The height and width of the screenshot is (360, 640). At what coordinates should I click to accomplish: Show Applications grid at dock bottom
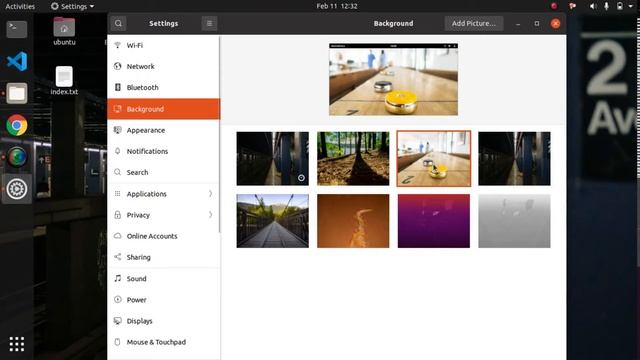coord(17,344)
